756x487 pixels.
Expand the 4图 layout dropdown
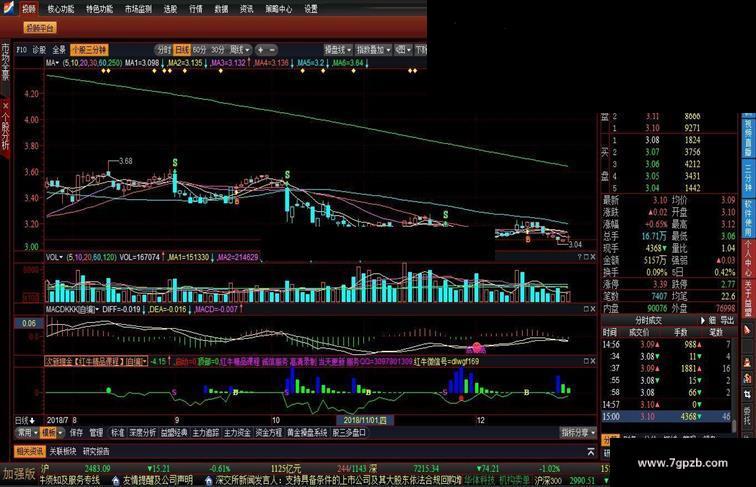(403, 50)
